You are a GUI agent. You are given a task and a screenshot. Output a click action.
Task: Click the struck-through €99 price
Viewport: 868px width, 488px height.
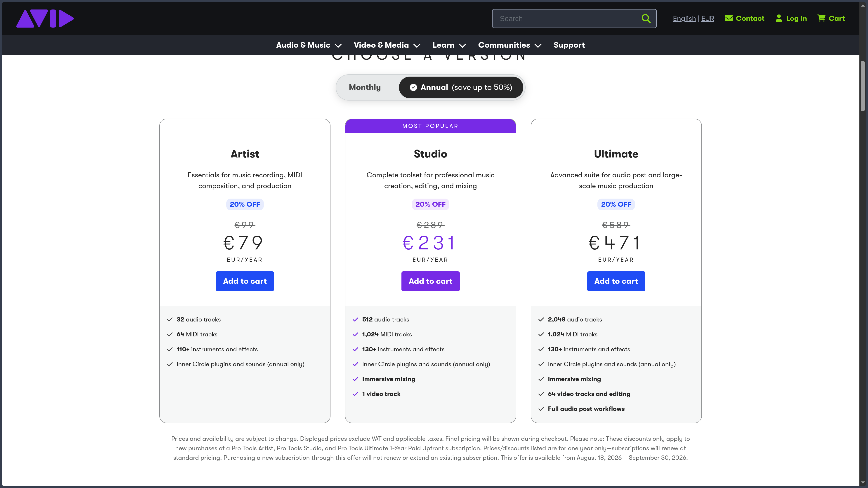pyautogui.click(x=245, y=225)
